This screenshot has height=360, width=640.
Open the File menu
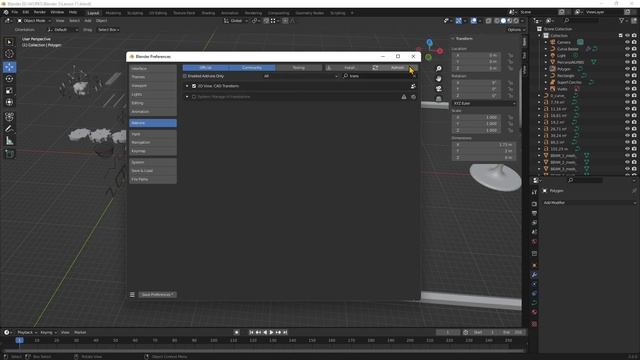click(x=15, y=12)
